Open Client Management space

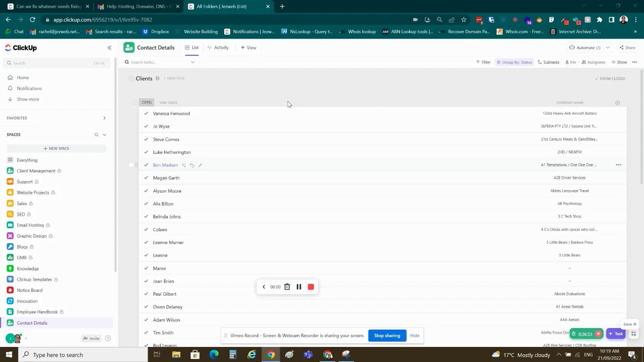pyautogui.click(x=36, y=171)
